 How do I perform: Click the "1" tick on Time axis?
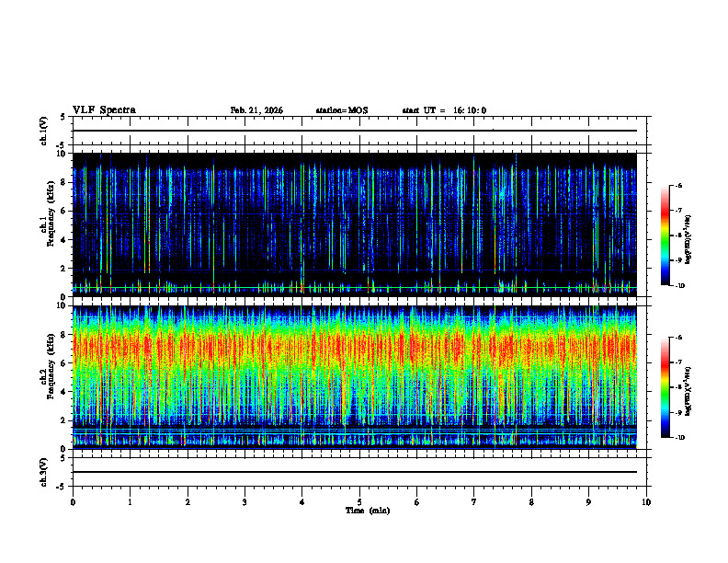point(130,502)
